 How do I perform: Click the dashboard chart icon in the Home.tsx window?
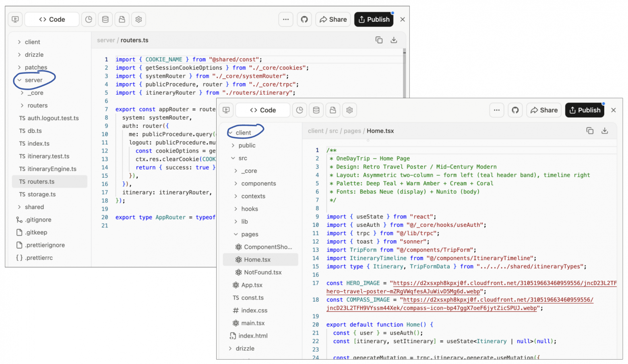click(300, 110)
